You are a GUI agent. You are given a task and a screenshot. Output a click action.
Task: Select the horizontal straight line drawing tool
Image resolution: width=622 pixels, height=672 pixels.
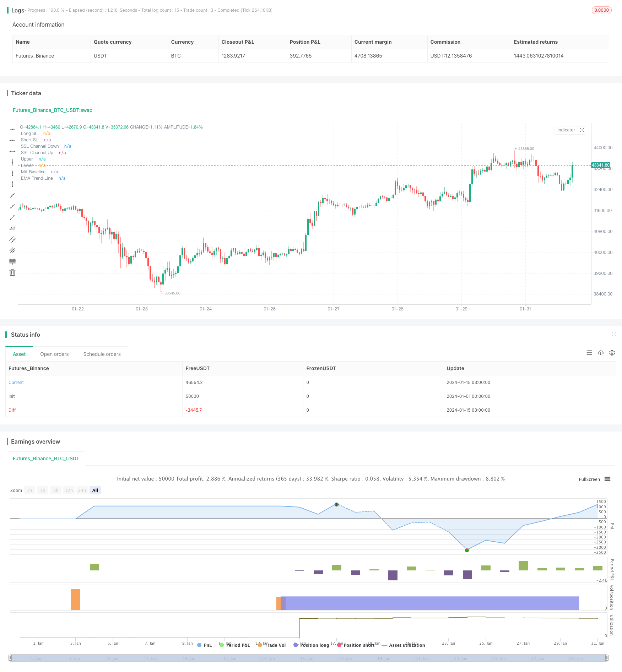(x=12, y=129)
